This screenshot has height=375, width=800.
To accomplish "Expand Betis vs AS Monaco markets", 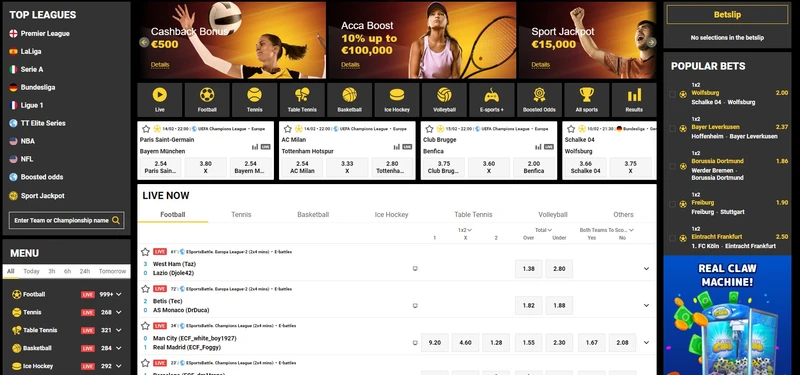I will [646, 306].
